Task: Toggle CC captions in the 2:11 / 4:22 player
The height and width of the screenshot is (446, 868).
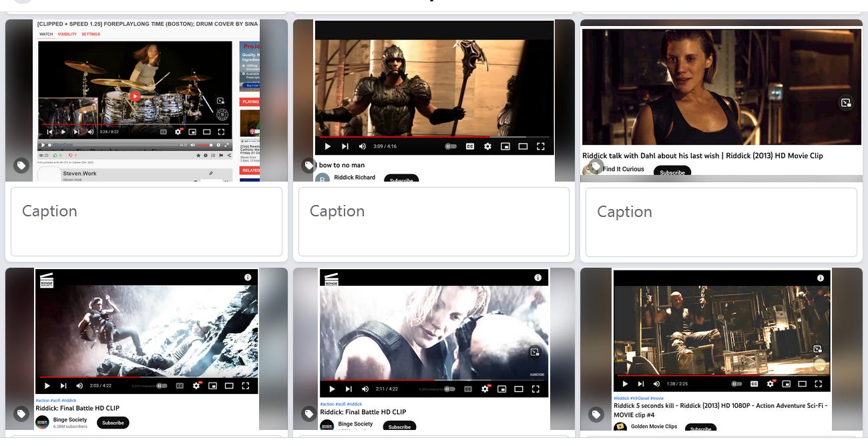Action: [468, 389]
